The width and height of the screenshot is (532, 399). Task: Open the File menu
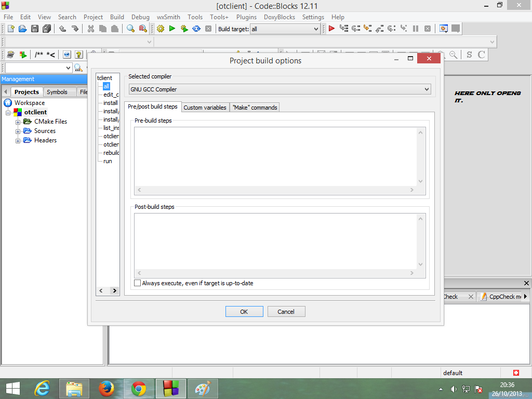point(8,17)
